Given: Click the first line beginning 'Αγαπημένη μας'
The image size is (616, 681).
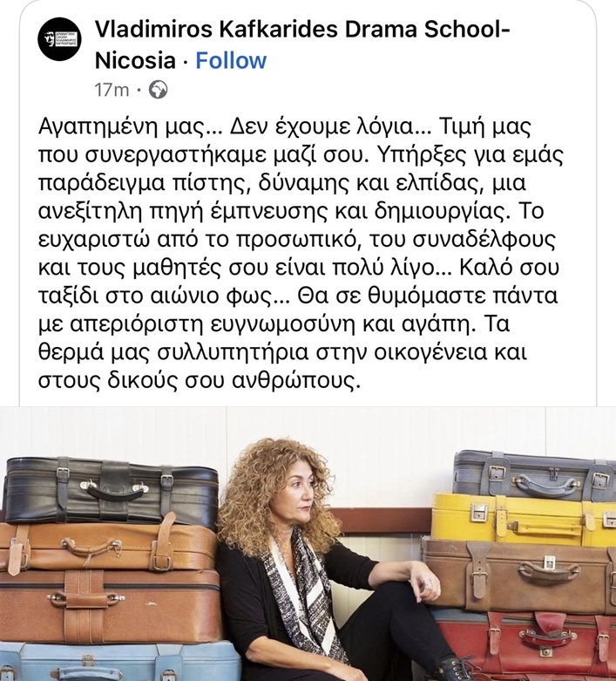Looking at the screenshot, I should coord(285,126).
